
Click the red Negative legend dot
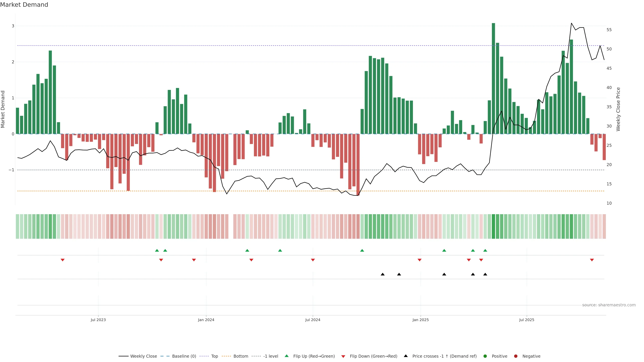tap(516, 356)
